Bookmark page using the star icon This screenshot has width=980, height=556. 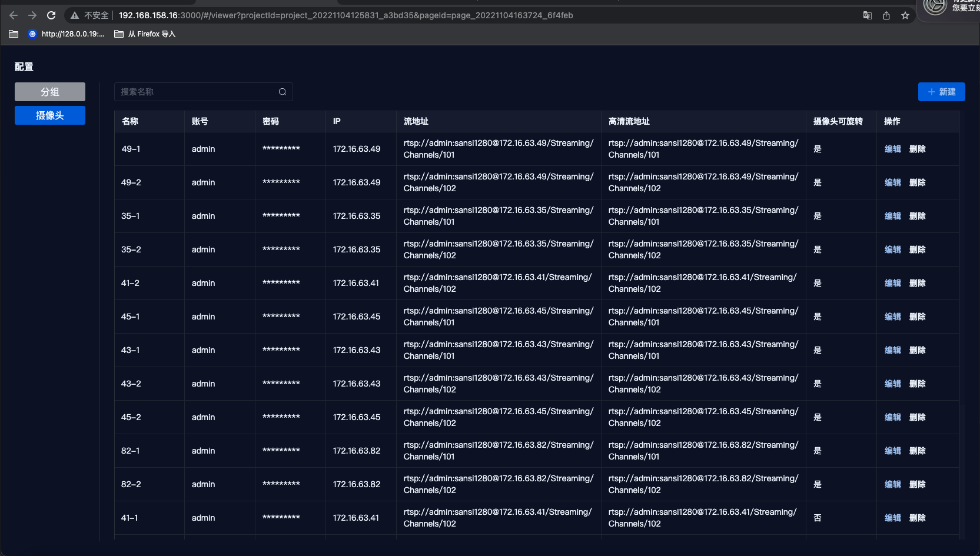click(905, 15)
